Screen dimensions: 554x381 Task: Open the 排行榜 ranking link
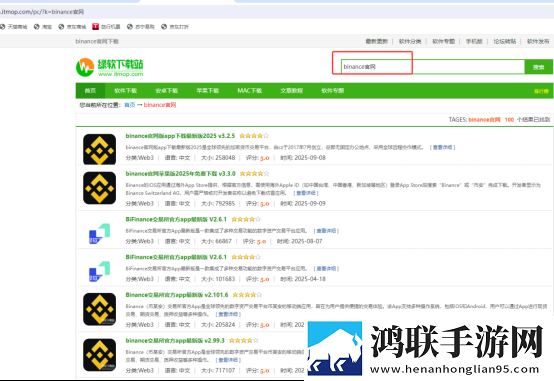[541, 91]
